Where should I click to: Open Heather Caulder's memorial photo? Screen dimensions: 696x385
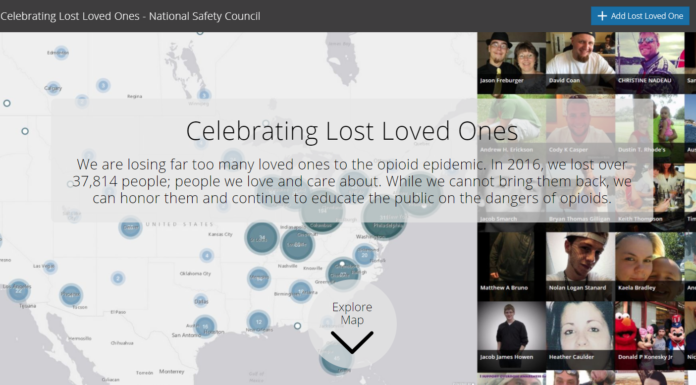click(581, 336)
